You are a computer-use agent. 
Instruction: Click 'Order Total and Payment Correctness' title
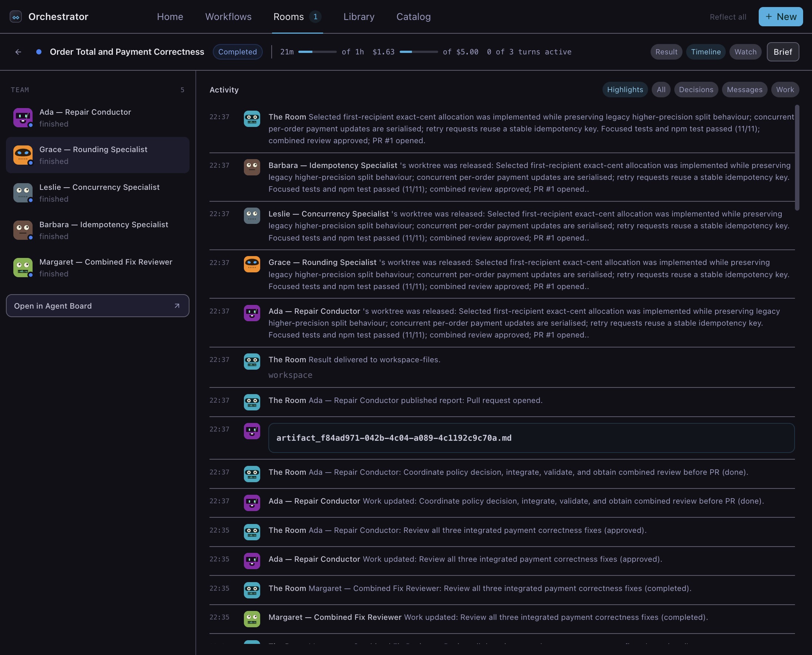[127, 52]
